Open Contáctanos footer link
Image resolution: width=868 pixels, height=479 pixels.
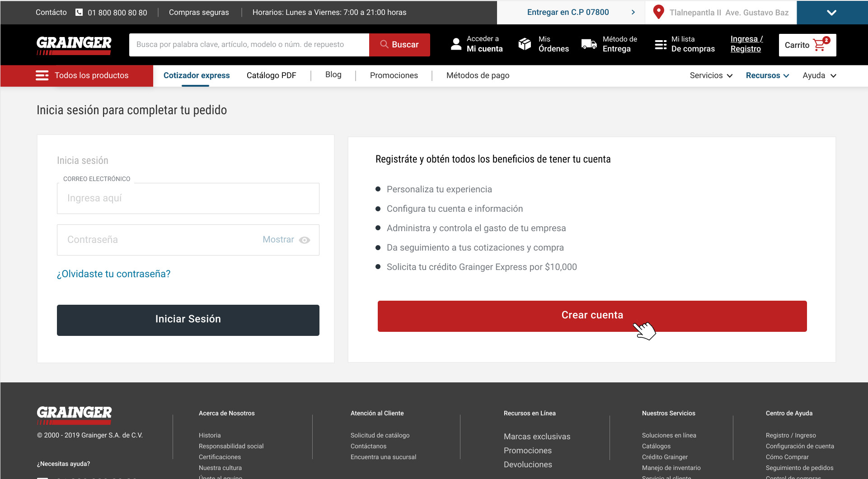coord(368,446)
